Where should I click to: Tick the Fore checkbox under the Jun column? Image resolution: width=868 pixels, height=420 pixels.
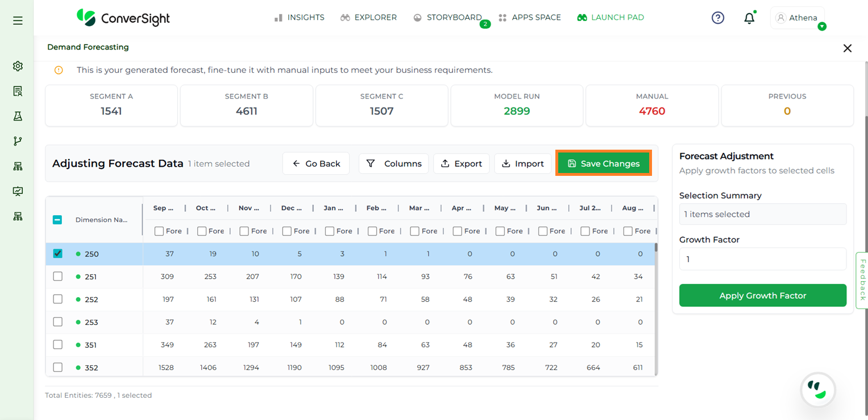543,231
